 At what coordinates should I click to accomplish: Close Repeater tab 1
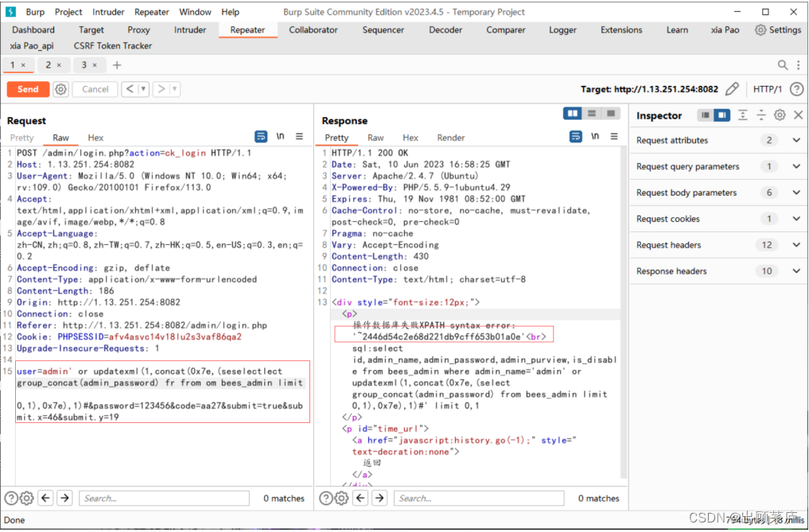click(23, 65)
